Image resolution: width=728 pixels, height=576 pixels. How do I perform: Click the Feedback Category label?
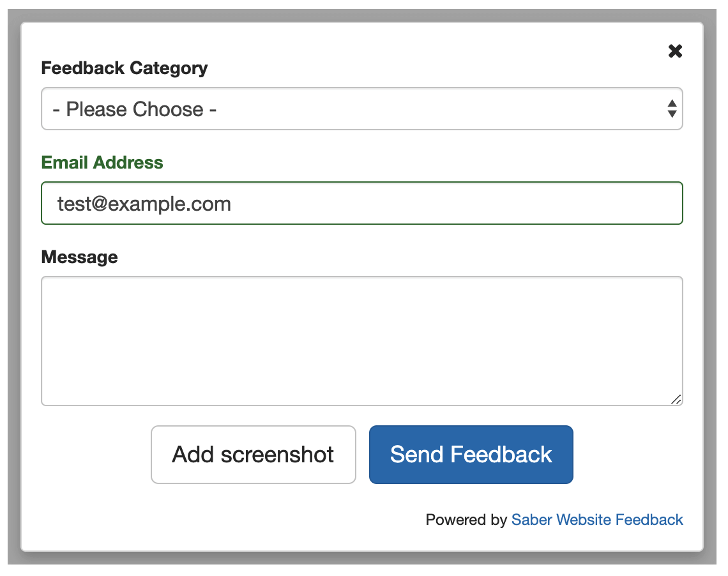tap(125, 68)
